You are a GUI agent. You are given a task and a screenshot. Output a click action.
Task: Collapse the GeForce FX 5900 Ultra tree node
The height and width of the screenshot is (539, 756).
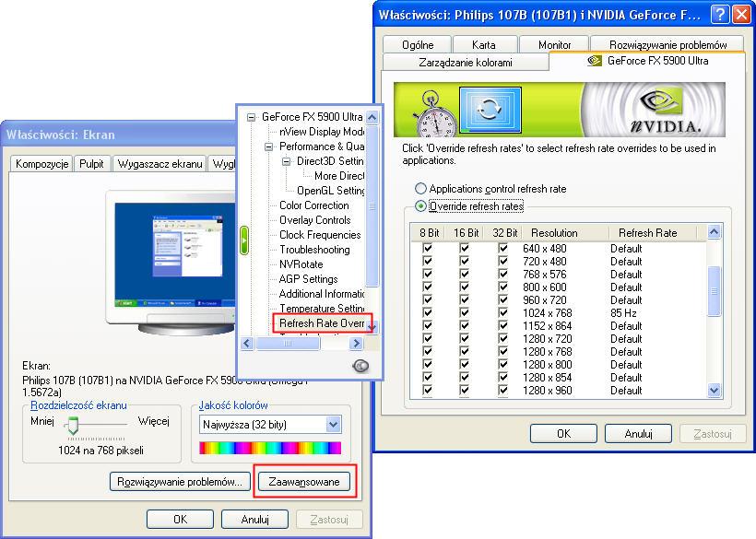(x=251, y=117)
